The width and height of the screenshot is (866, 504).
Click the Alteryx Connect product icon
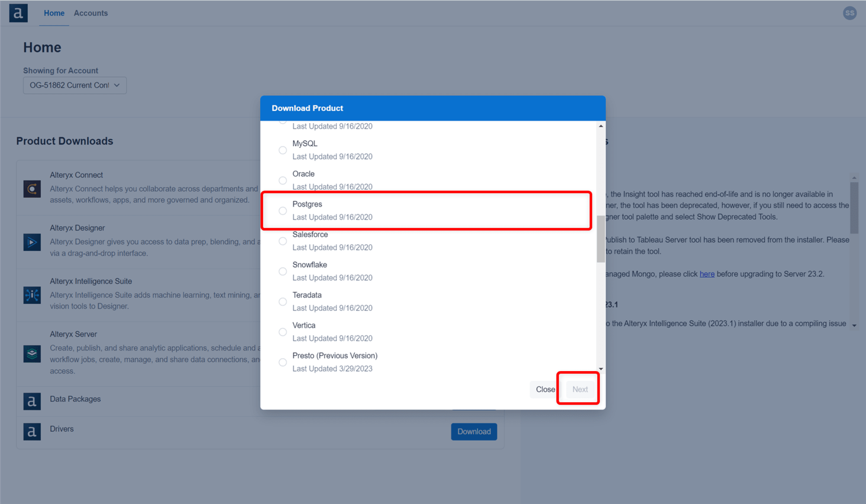point(32,189)
